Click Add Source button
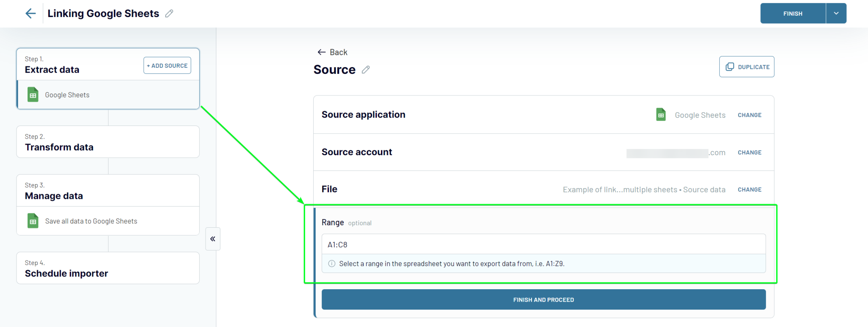The width and height of the screenshot is (868, 327). (167, 65)
